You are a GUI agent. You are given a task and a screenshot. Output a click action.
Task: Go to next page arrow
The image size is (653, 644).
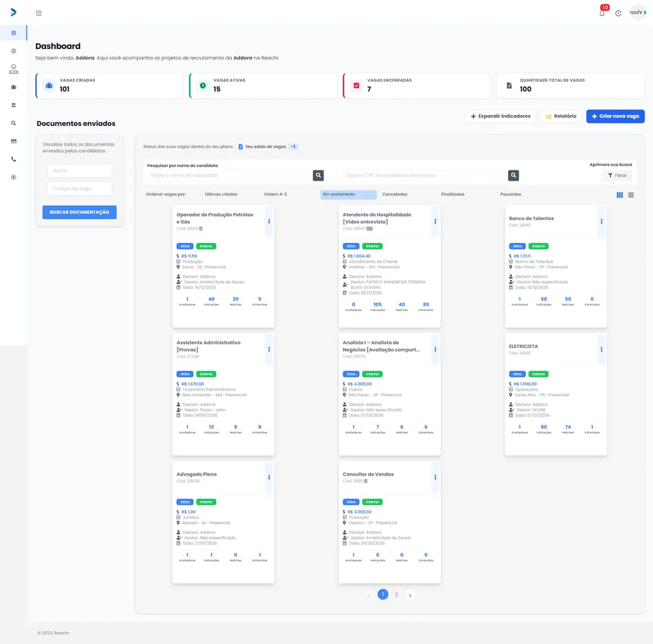tap(410, 595)
